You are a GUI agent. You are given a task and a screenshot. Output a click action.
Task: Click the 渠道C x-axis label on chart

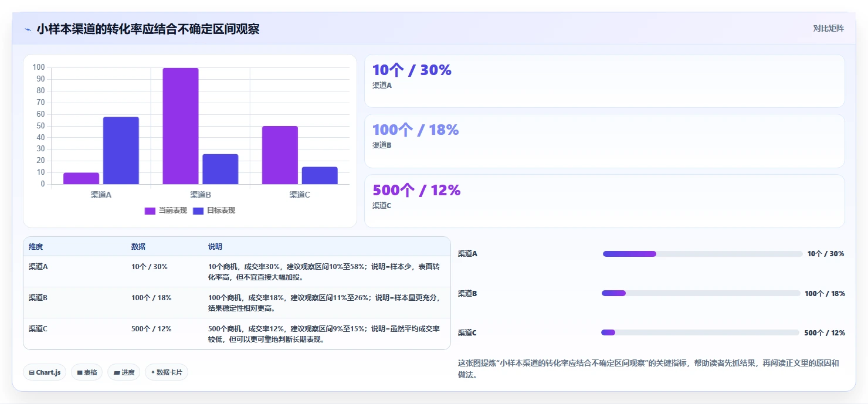[x=300, y=195]
